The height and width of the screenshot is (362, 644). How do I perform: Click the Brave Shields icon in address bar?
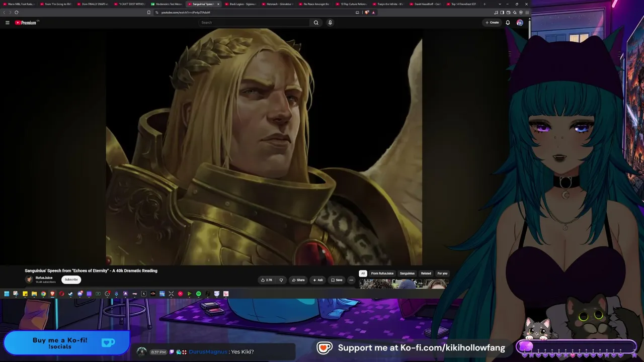(367, 12)
